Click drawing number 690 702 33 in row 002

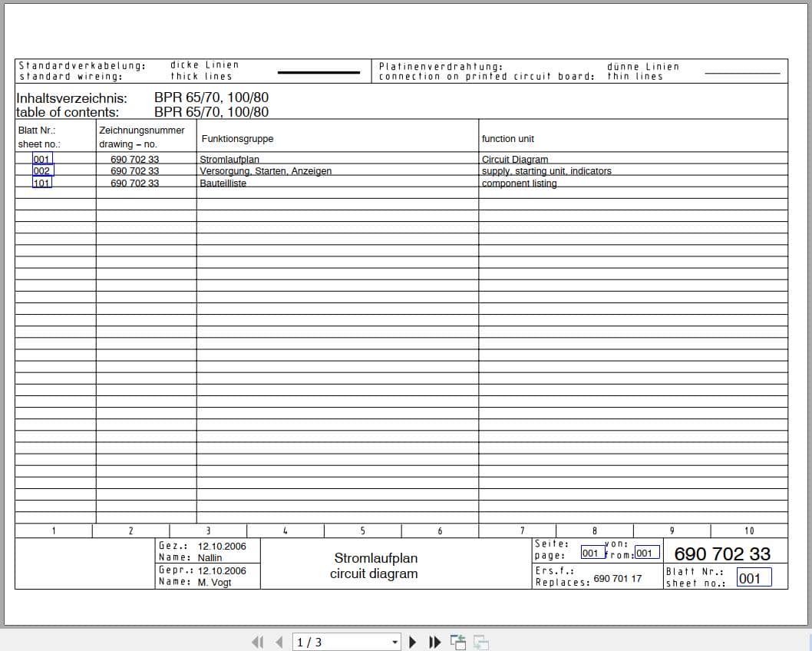point(134,171)
